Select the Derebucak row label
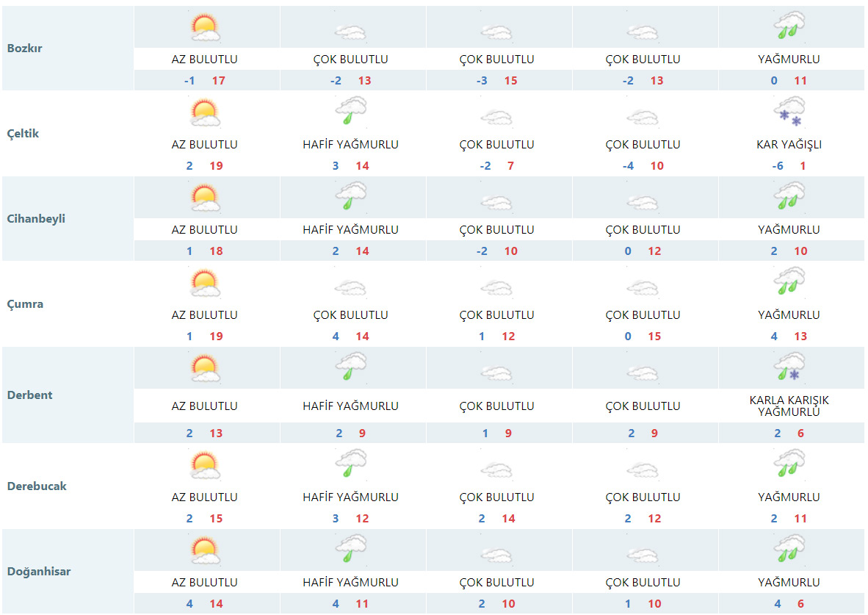The image size is (868, 615). coord(37,486)
